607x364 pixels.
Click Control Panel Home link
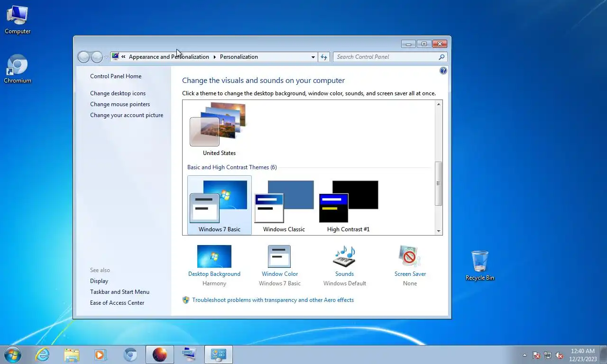point(116,76)
